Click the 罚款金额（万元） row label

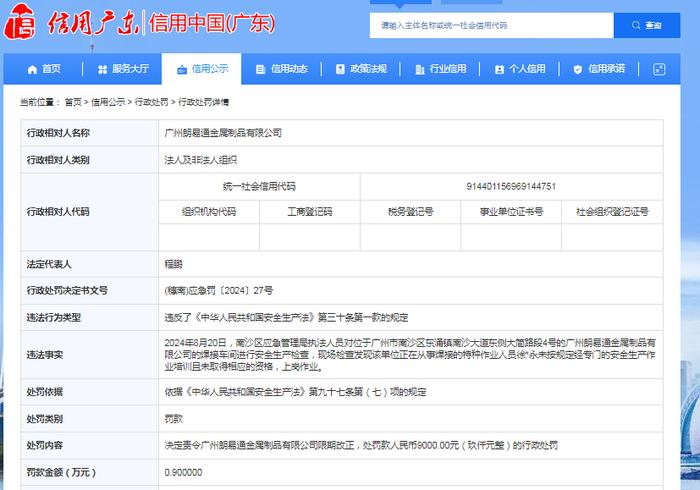pos(61,472)
